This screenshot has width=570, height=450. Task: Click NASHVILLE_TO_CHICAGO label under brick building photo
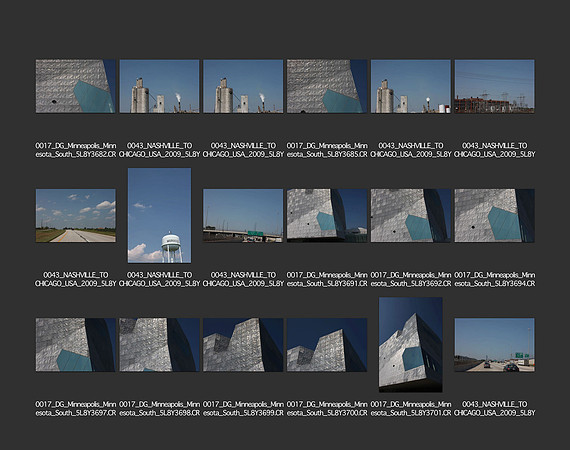494,150
